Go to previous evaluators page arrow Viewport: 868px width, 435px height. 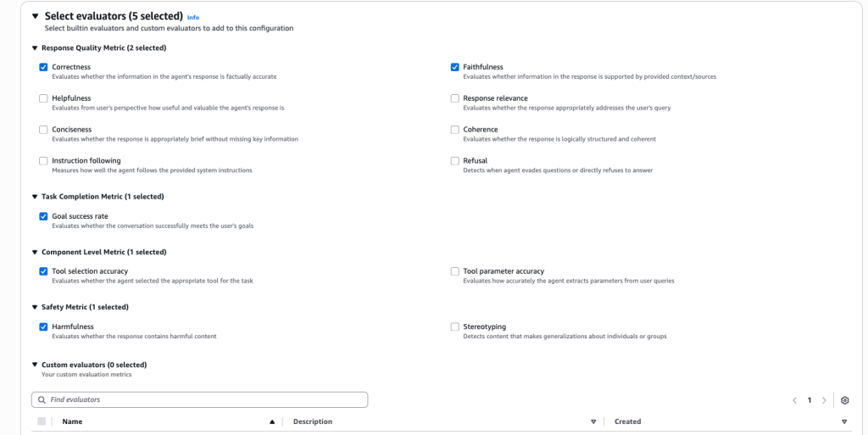coord(794,400)
